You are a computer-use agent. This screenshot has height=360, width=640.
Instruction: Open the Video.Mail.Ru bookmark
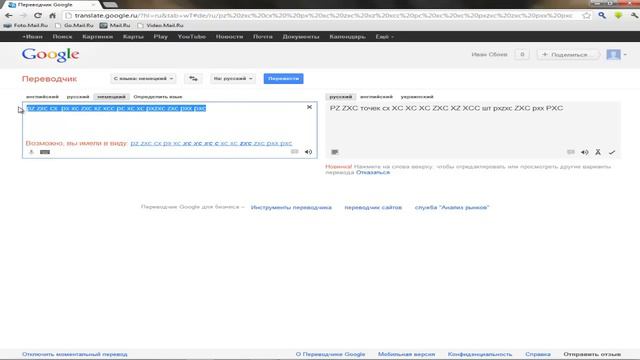coord(161,25)
